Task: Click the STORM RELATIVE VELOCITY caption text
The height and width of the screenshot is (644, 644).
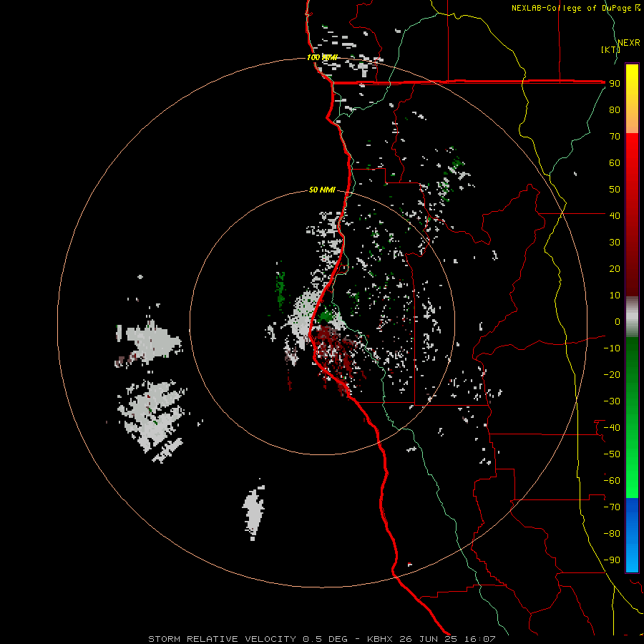Action: click(x=223, y=639)
